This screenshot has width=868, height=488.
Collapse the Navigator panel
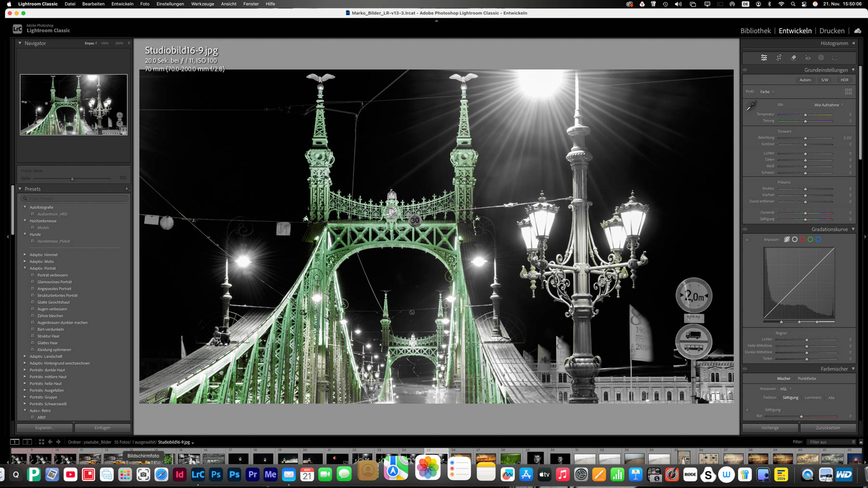(20, 43)
